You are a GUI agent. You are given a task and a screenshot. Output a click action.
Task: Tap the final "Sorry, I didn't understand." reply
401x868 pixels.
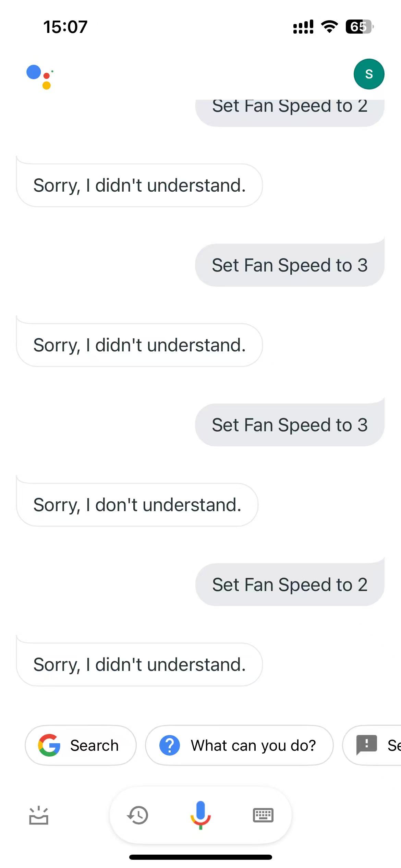139,664
